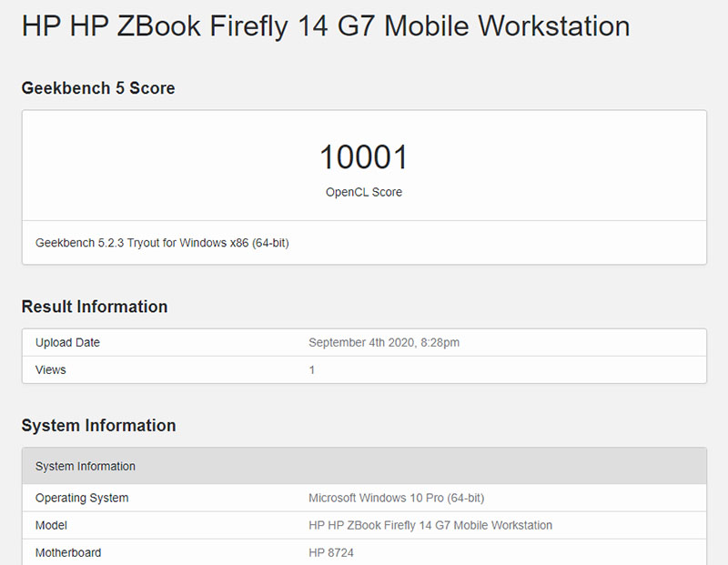Click the Geekbench 5 Score heading
Screen dimensions: 728x565
pyautogui.click(x=98, y=88)
